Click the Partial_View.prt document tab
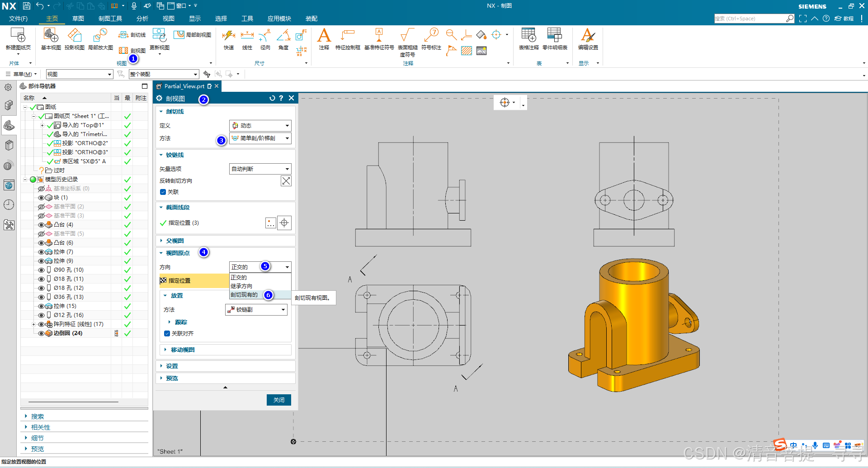 [x=184, y=86]
